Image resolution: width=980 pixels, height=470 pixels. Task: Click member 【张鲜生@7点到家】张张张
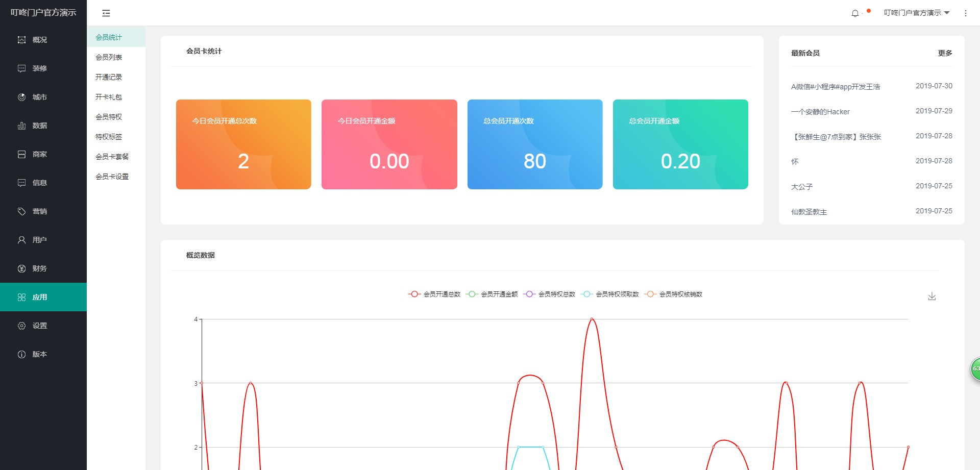[x=836, y=137]
